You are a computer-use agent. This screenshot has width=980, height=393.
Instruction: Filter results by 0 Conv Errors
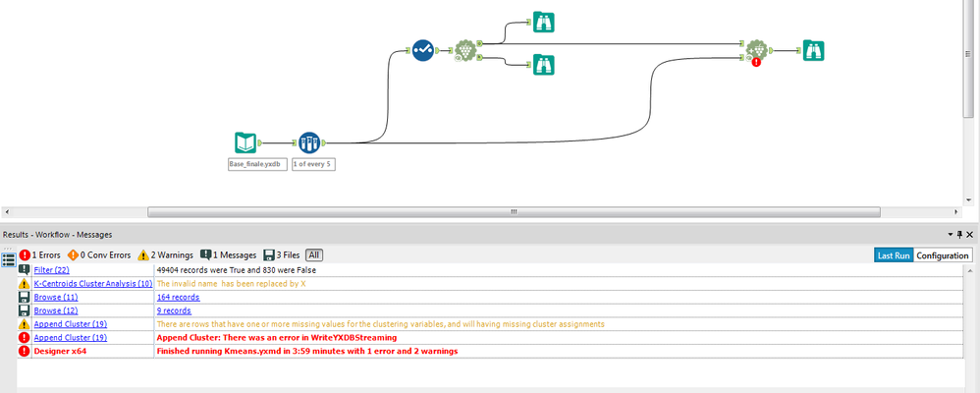tap(99, 255)
